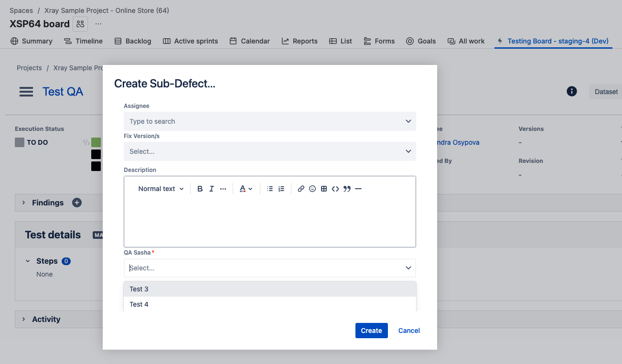The image size is (622, 364).
Task: Insert code snippet in description
Action: pos(335,189)
